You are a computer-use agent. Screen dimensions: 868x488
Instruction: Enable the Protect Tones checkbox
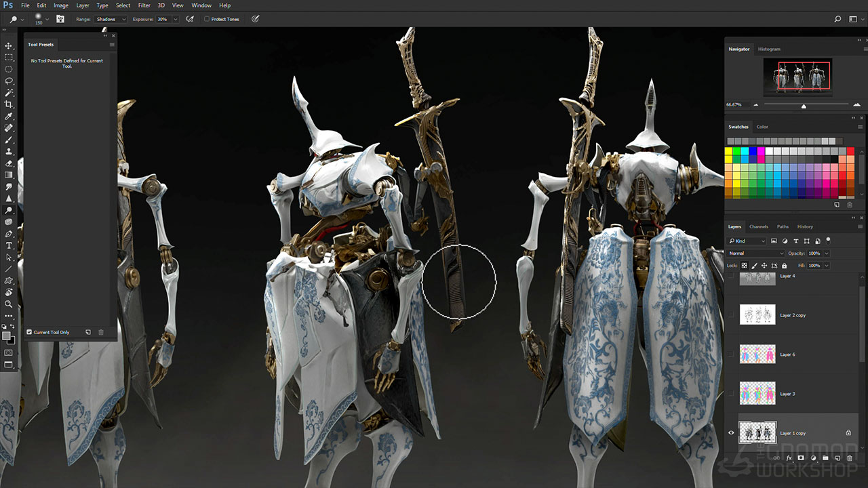[207, 19]
